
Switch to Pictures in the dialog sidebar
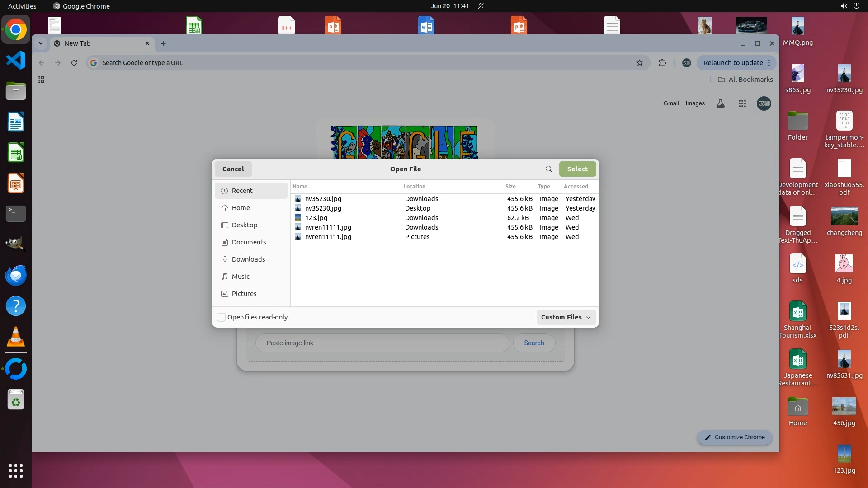(x=244, y=294)
